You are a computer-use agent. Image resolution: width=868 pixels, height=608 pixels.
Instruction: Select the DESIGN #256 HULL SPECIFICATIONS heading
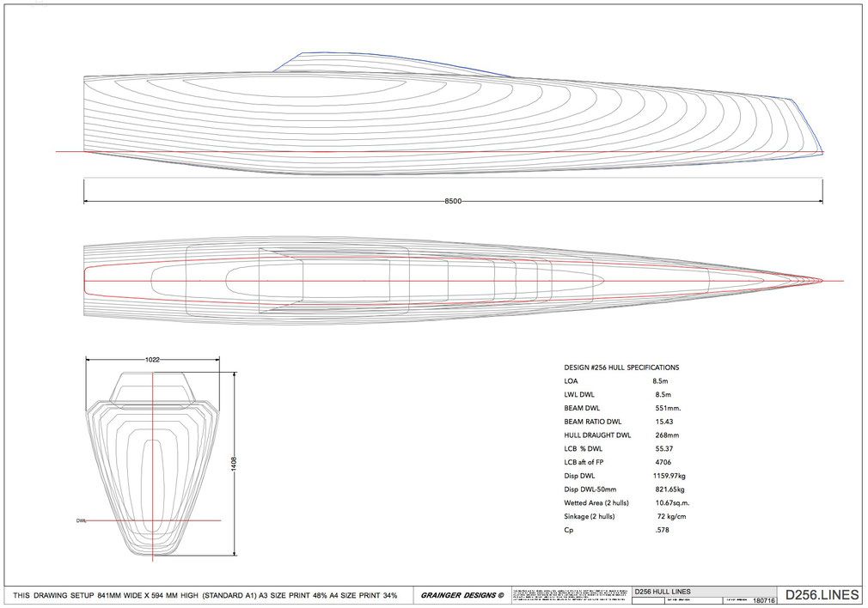pyautogui.click(x=621, y=367)
